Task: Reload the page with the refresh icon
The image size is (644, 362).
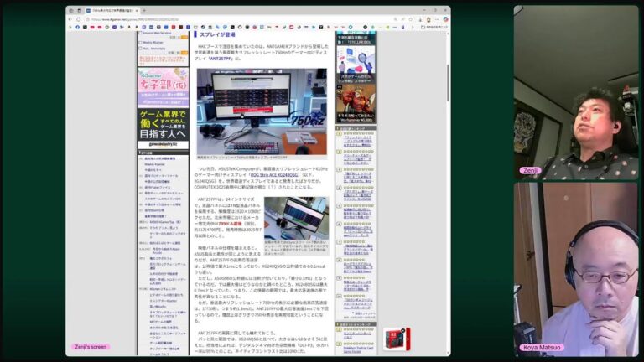Action: coord(79,19)
